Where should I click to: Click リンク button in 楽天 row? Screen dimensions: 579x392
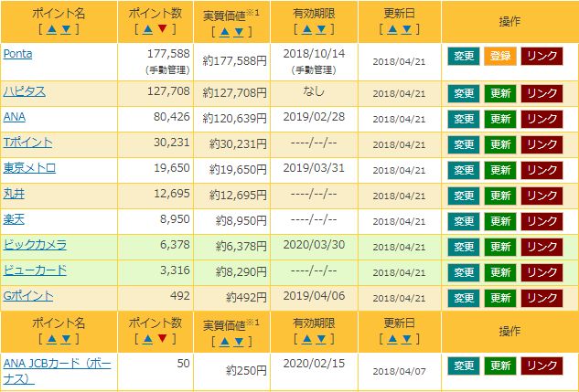coord(541,221)
